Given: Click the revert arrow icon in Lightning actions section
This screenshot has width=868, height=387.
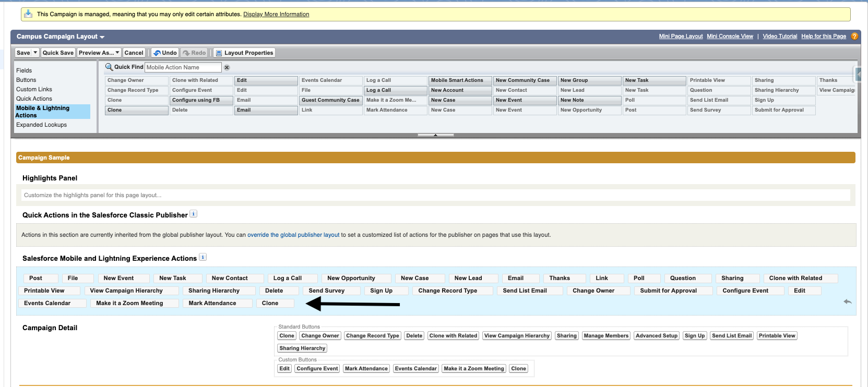Looking at the screenshot, I should [x=847, y=302].
